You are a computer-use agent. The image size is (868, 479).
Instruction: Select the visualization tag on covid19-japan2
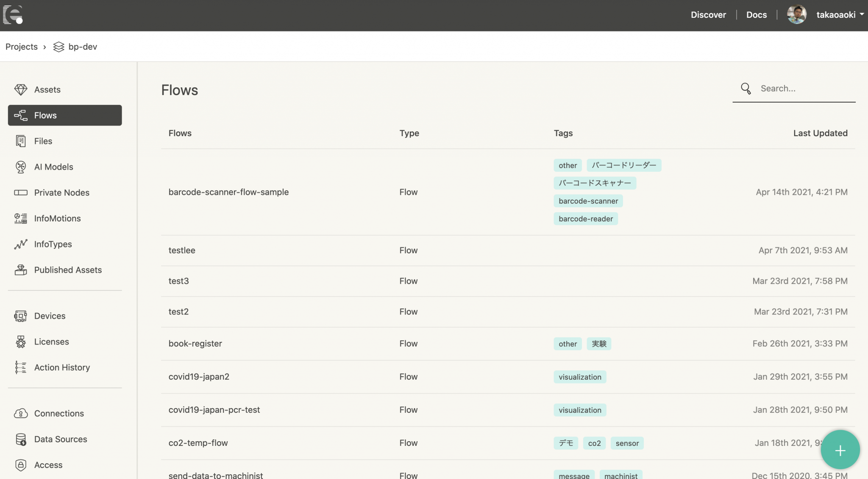580,376
